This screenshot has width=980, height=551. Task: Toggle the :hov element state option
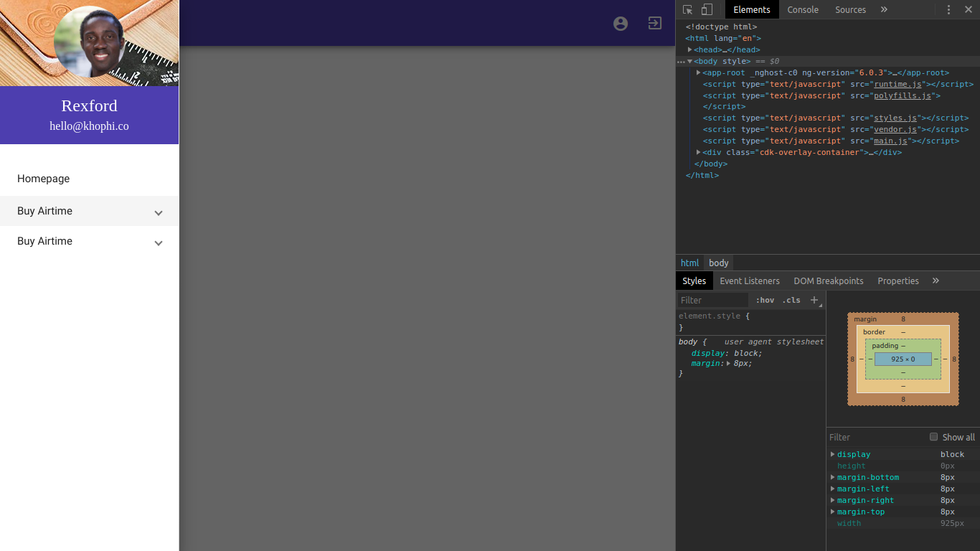(x=765, y=300)
